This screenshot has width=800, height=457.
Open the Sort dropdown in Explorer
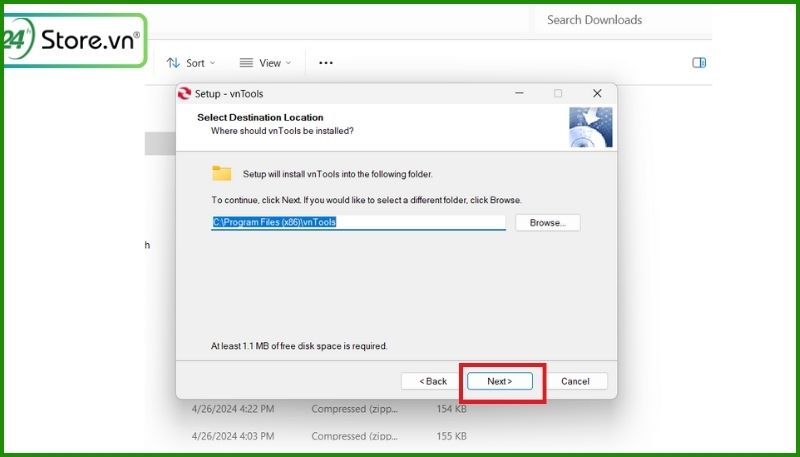(x=191, y=63)
